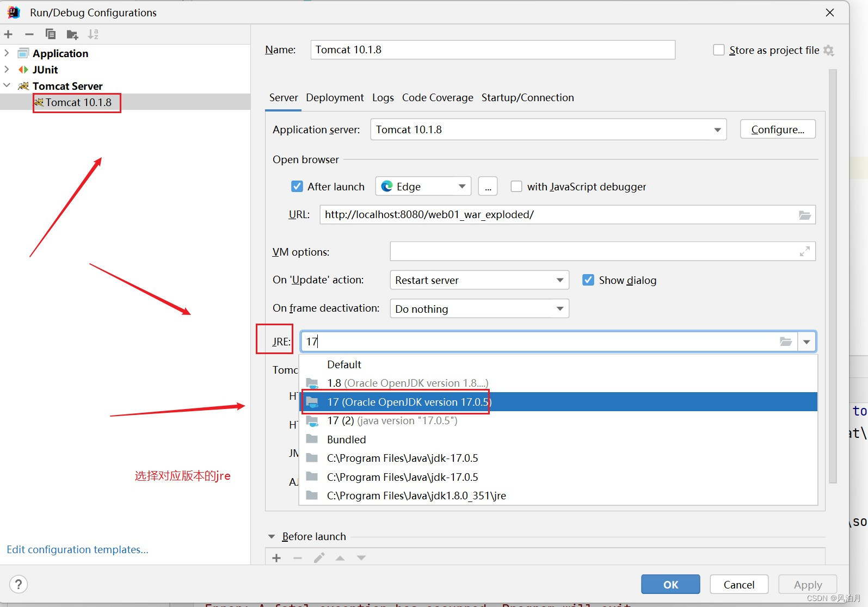
Task: Close the Run/Debug Configurations dialog
Action: [x=830, y=13]
